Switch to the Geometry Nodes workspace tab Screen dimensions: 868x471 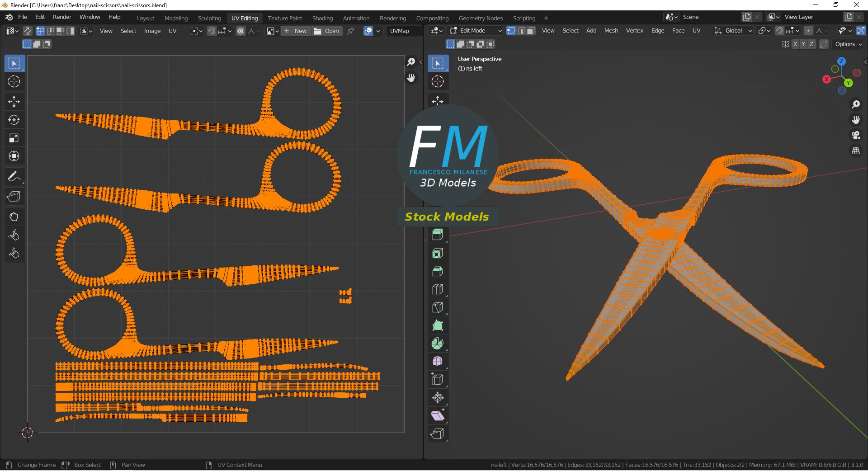click(481, 18)
